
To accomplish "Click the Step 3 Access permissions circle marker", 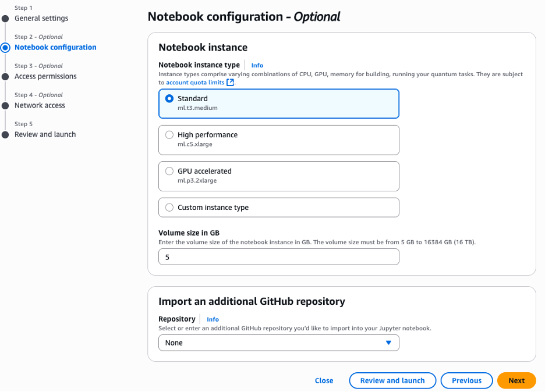I will [5, 77].
